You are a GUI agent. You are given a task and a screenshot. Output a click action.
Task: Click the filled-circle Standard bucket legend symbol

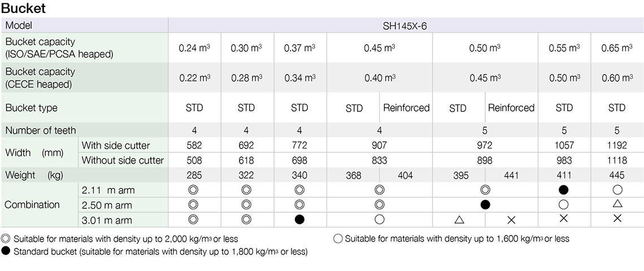pyautogui.click(x=6, y=252)
